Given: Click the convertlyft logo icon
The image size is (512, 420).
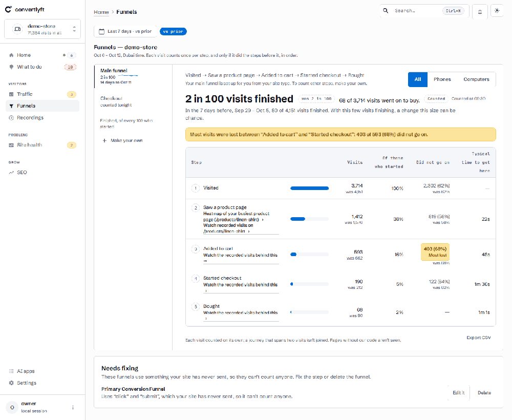Looking at the screenshot, I should pos(8,9).
